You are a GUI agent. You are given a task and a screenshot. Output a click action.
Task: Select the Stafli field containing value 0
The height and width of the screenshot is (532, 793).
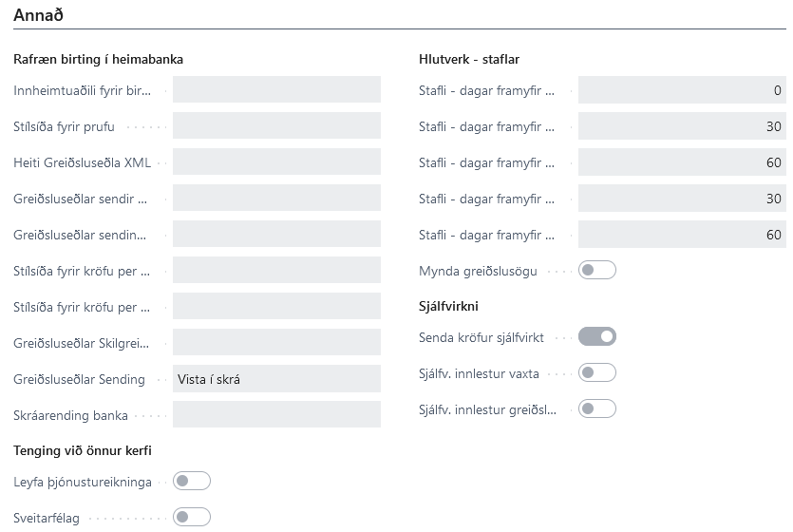point(682,90)
